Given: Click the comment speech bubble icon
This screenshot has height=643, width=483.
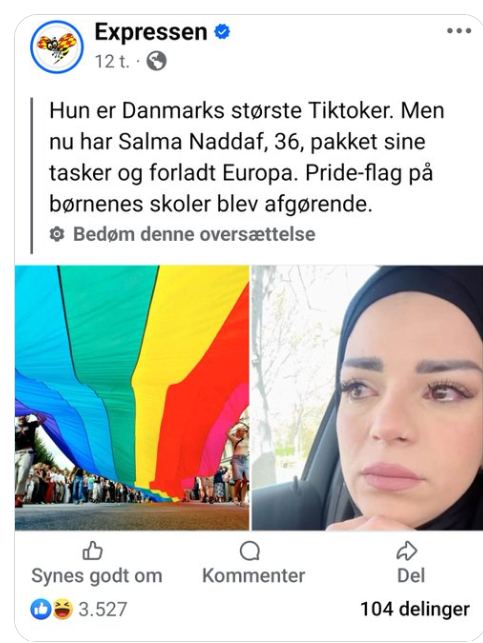Looking at the screenshot, I should pyautogui.click(x=250, y=551).
